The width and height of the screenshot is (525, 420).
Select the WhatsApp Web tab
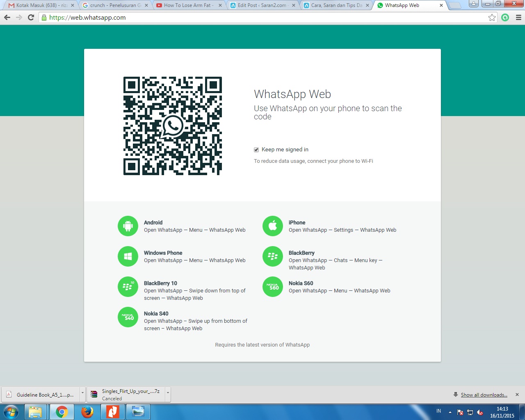tap(411, 5)
